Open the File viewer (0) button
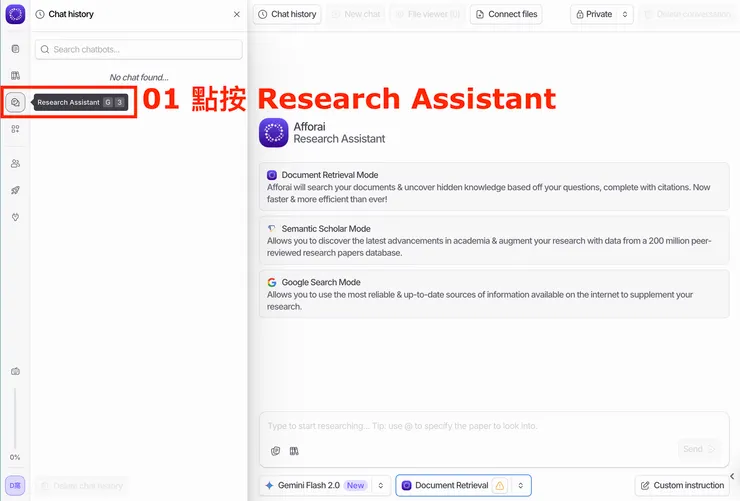 tap(428, 14)
